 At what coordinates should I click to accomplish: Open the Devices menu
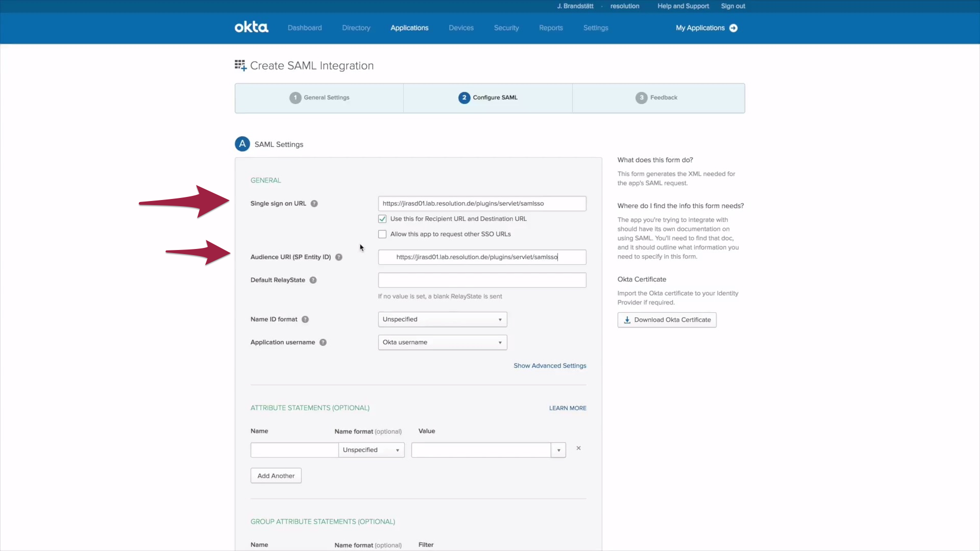(461, 28)
